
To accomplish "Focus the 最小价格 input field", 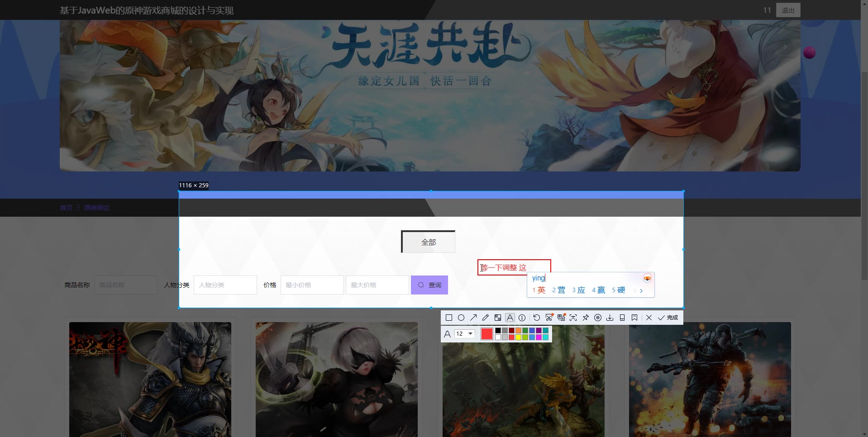I will click(312, 285).
